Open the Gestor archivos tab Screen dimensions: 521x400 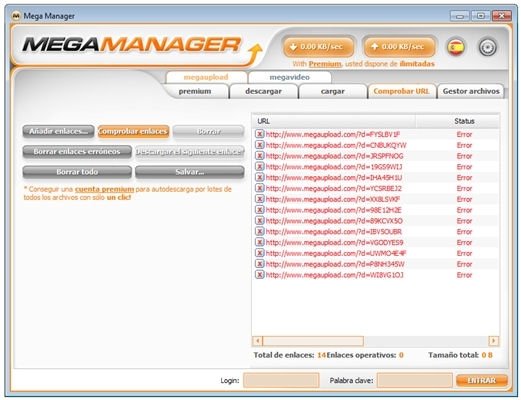(471, 91)
